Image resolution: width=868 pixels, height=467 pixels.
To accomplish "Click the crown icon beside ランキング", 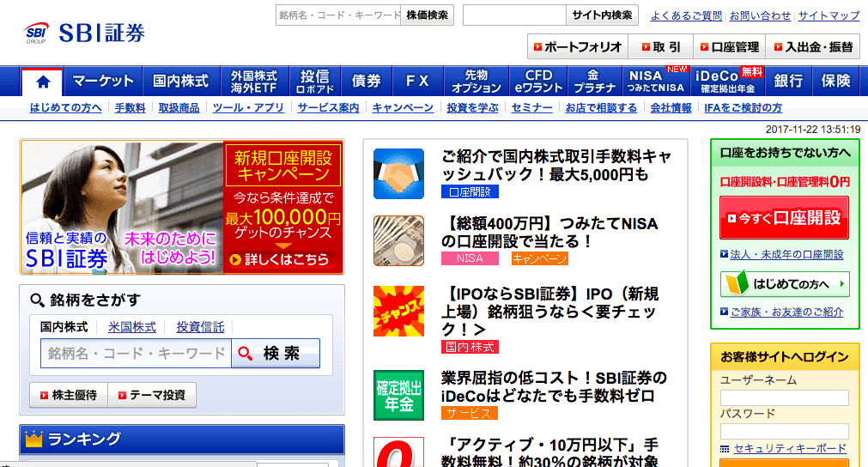I will coord(34,440).
